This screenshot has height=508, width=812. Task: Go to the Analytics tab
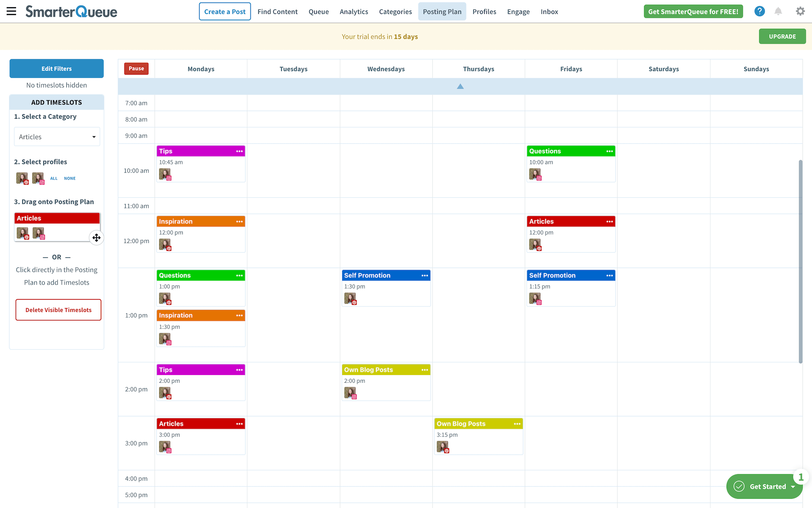click(354, 11)
